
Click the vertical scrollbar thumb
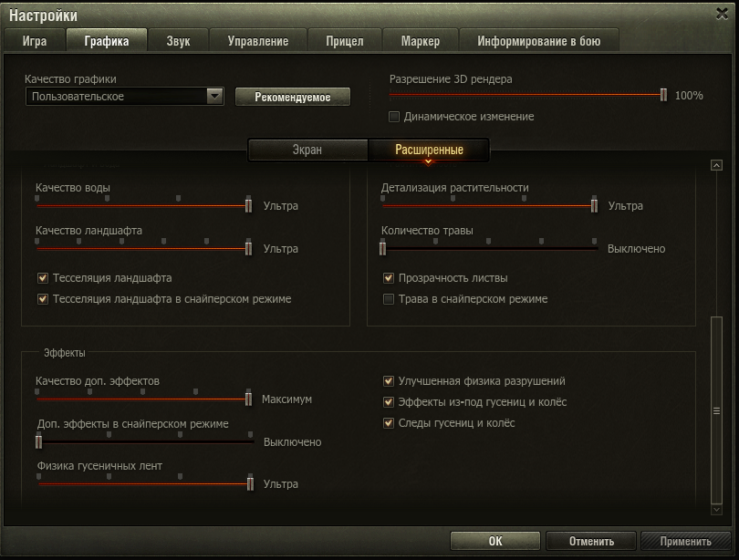716,410
